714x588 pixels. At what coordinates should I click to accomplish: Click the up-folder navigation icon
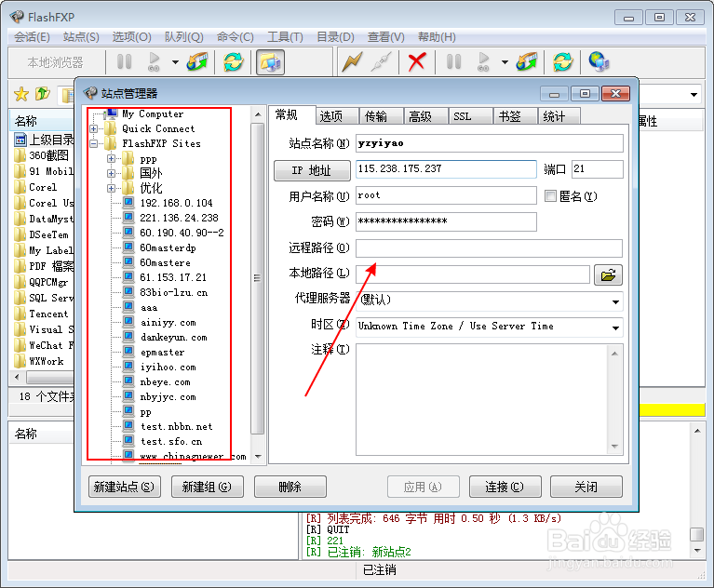(x=42, y=94)
